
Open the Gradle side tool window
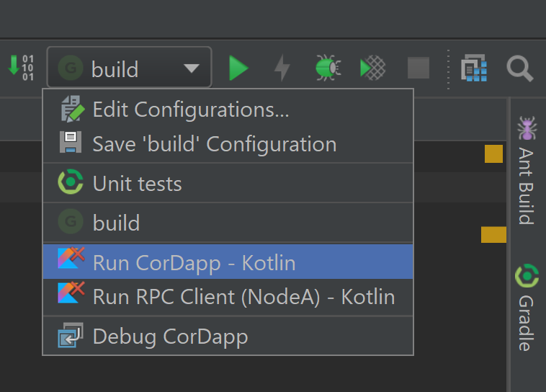(x=527, y=307)
